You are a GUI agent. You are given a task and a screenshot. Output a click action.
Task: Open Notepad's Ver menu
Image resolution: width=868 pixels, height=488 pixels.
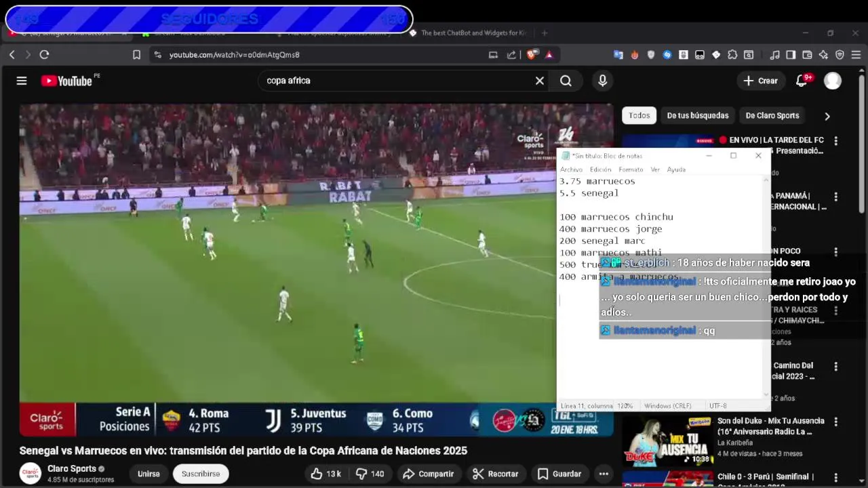[x=655, y=169]
